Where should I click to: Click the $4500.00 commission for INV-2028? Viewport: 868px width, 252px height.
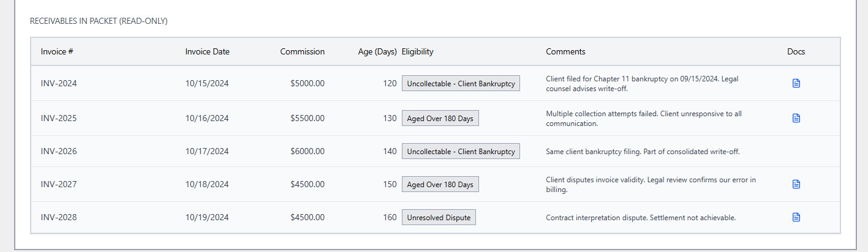[308, 217]
